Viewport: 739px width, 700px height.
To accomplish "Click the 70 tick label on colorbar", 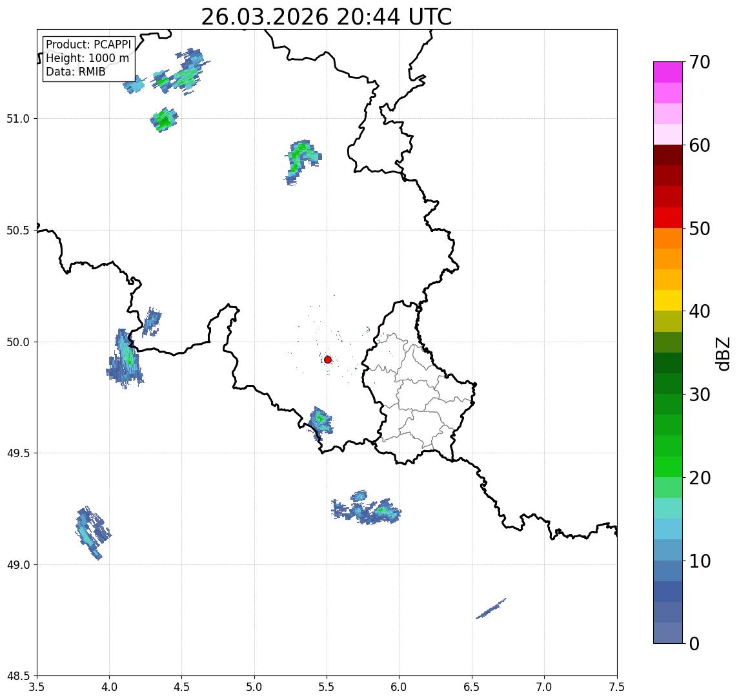I will click(700, 62).
